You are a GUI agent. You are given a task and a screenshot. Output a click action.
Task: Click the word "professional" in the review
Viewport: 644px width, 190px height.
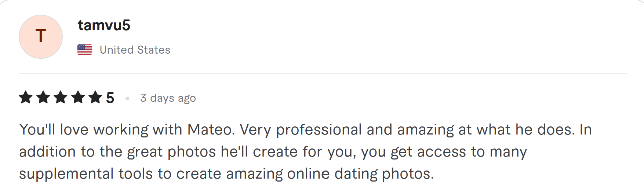[x=319, y=130]
